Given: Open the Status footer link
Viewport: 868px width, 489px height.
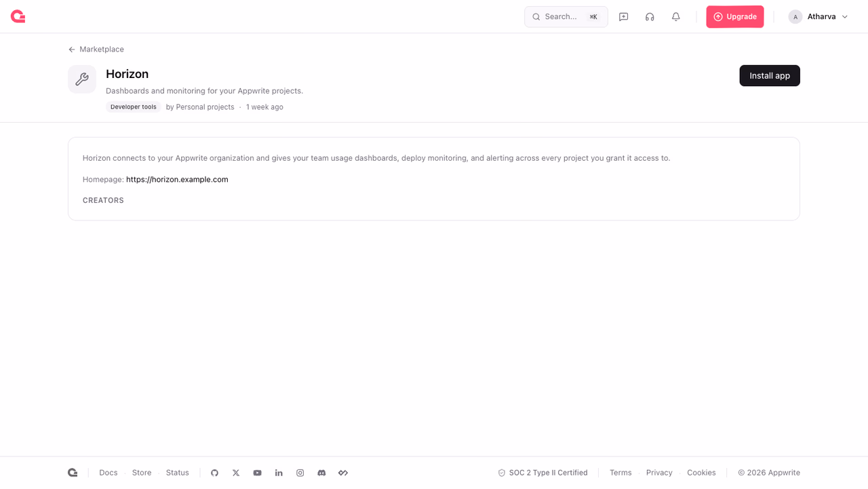Looking at the screenshot, I should tap(178, 473).
